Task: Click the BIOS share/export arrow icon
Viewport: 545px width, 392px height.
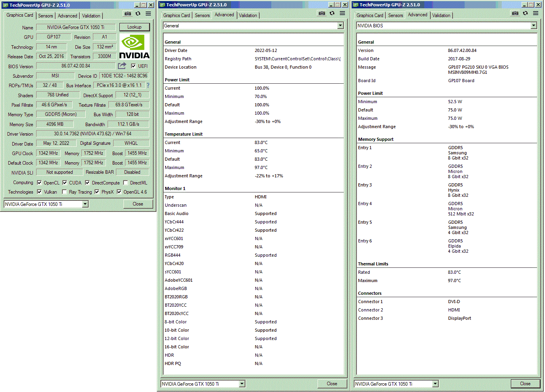Action: pyautogui.click(x=122, y=65)
